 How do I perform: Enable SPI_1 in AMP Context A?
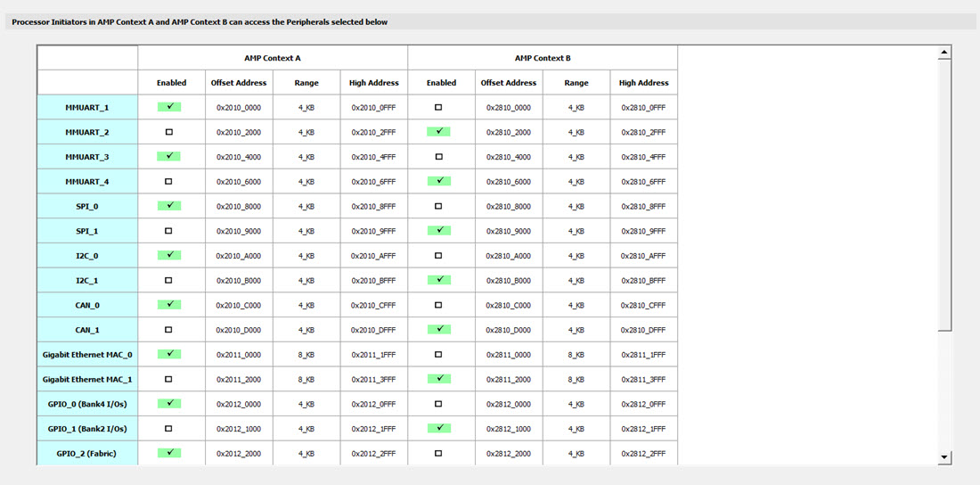pos(168,231)
